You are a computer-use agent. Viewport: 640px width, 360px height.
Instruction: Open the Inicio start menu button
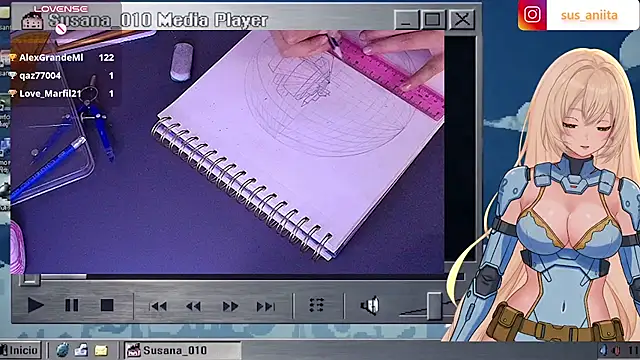click(x=20, y=350)
